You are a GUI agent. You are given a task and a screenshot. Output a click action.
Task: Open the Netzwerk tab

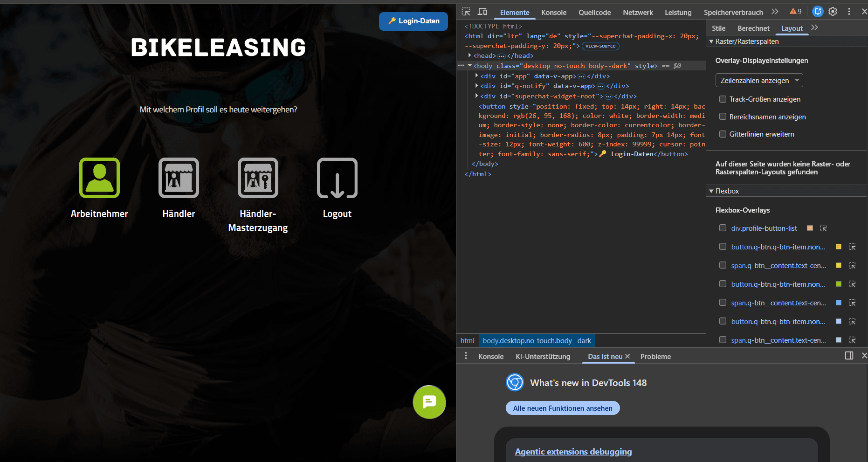tap(638, 13)
